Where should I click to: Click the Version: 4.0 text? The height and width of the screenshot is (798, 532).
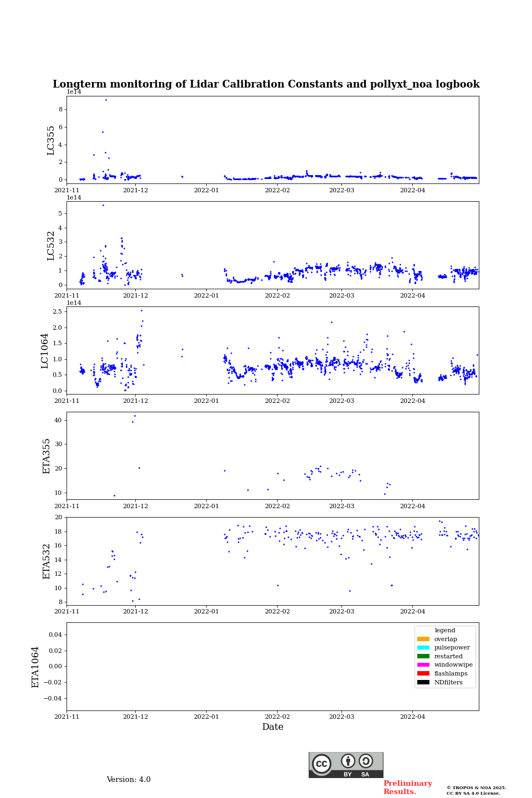129,780
